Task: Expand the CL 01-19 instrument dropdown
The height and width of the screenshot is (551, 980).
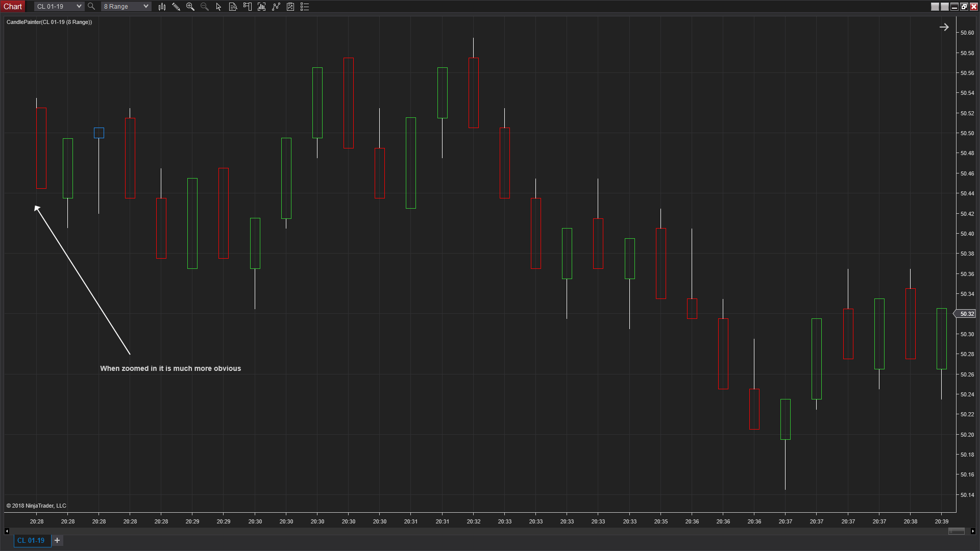Action: (x=79, y=7)
